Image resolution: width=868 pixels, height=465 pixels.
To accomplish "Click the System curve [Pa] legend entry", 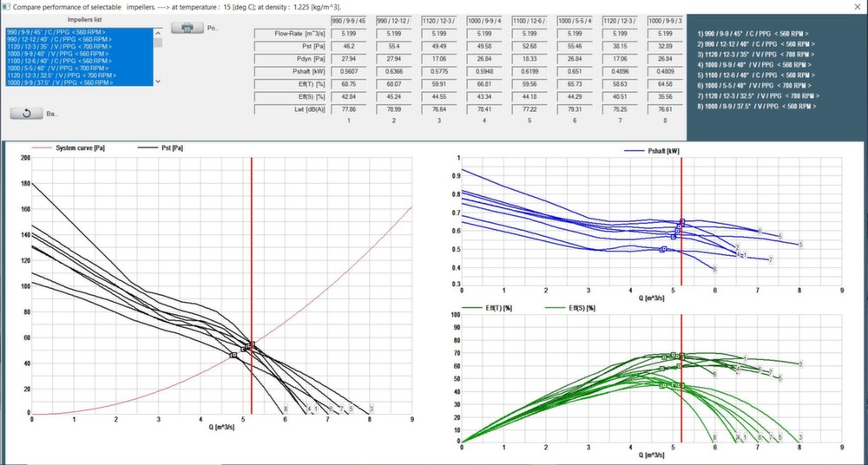I will (69, 148).
